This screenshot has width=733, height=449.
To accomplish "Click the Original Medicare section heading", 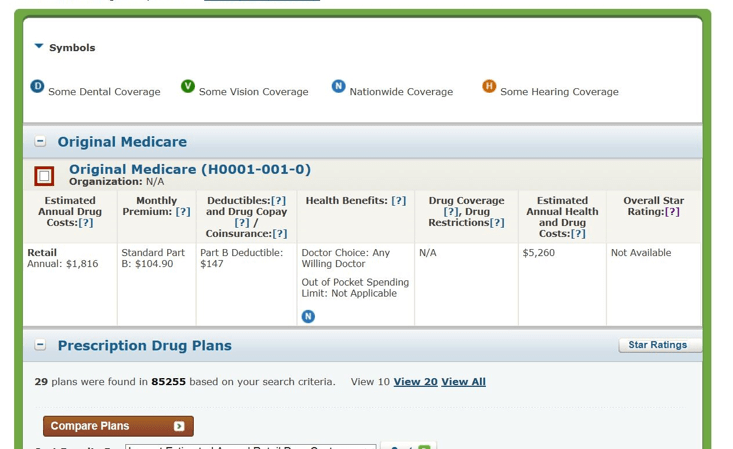I will tap(122, 142).
